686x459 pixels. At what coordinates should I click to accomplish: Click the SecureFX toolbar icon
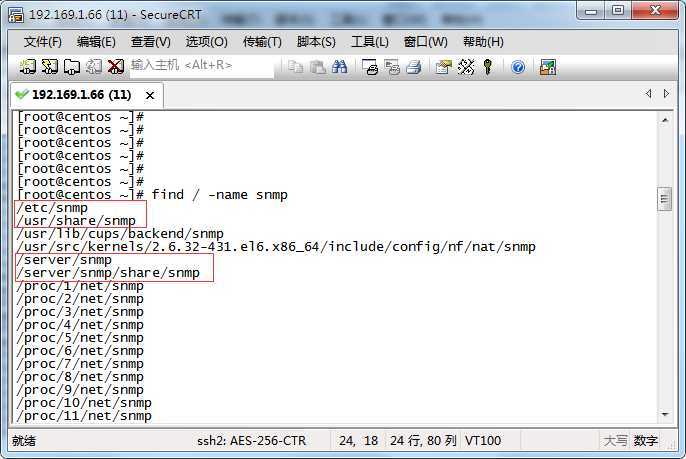tap(548, 67)
